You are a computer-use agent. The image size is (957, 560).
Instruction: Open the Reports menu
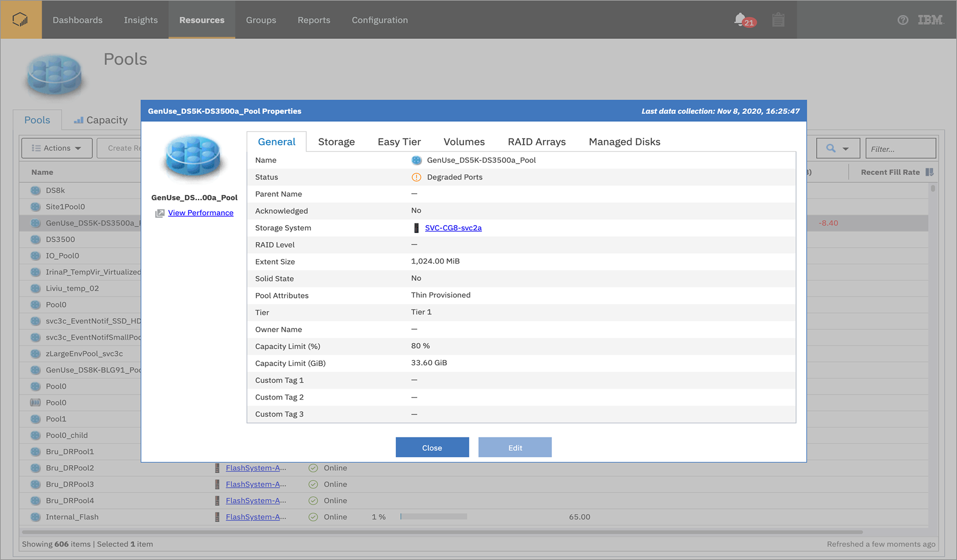314,20
